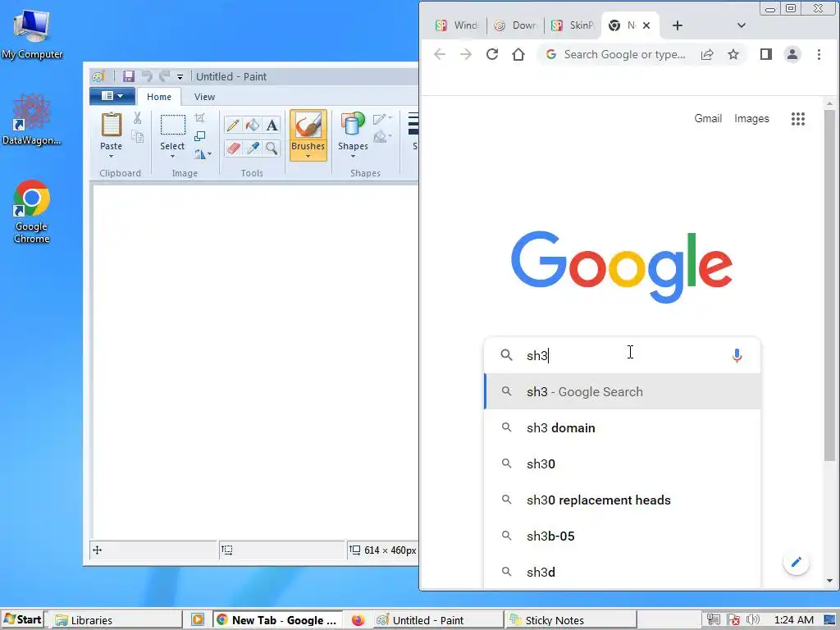Expand the Brushes dropdown arrow

(308, 157)
